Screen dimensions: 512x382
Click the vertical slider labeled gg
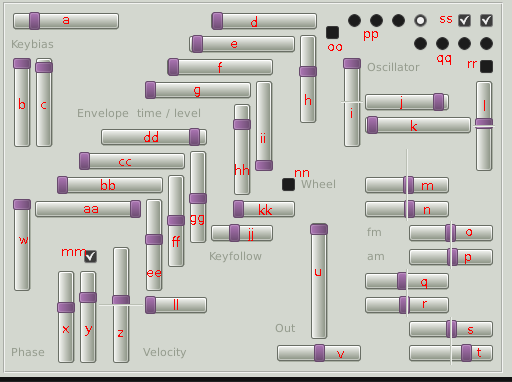click(x=198, y=197)
